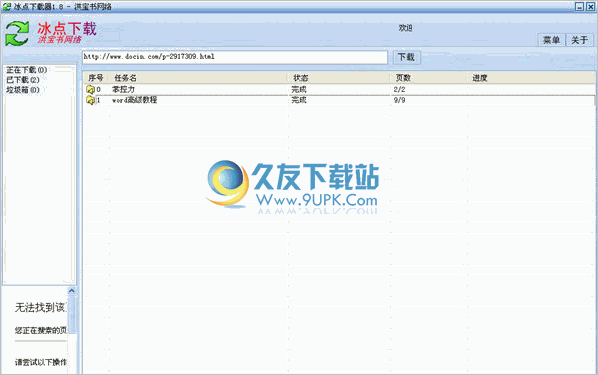Sort by the 页数 column header
598x375 pixels.
pos(403,78)
